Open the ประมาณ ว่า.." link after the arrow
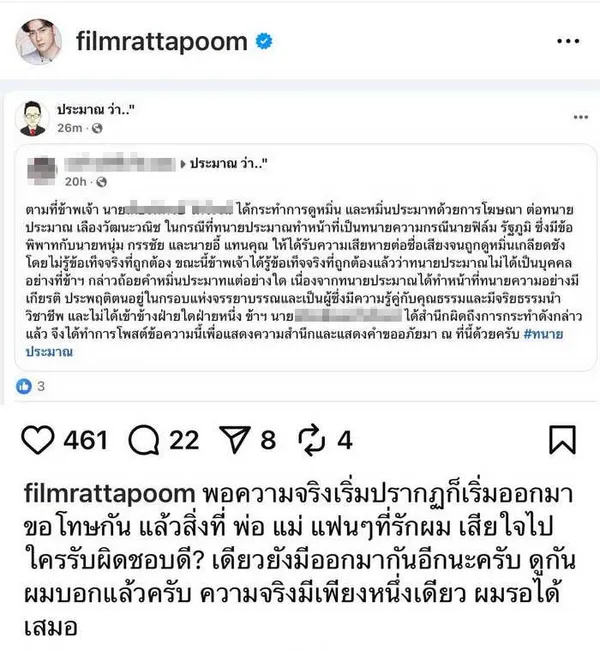This screenshot has width=600, height=651. (x=228, y=164)
